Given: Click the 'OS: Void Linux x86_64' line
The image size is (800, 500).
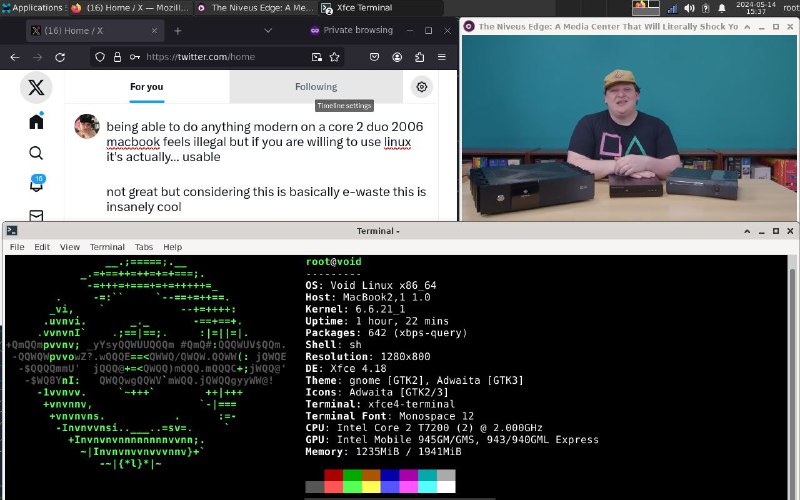Looking at the screenshot, I should tap(371, 285).
